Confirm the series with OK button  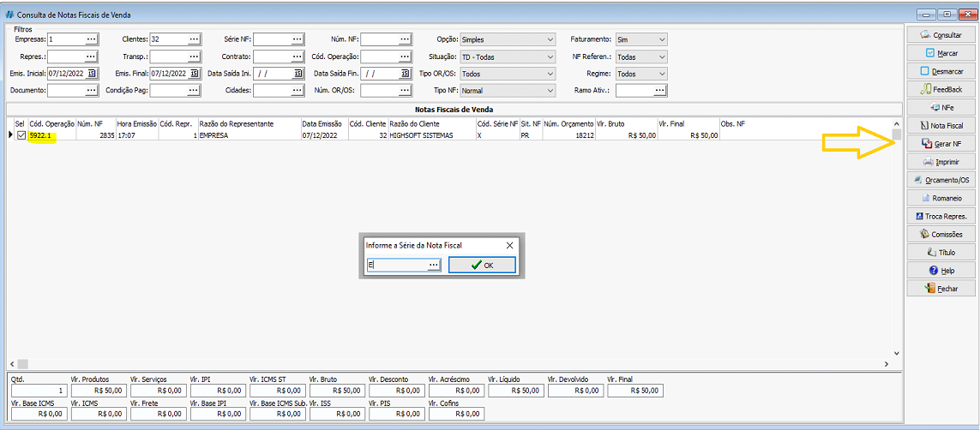click(x=482, y=266)
